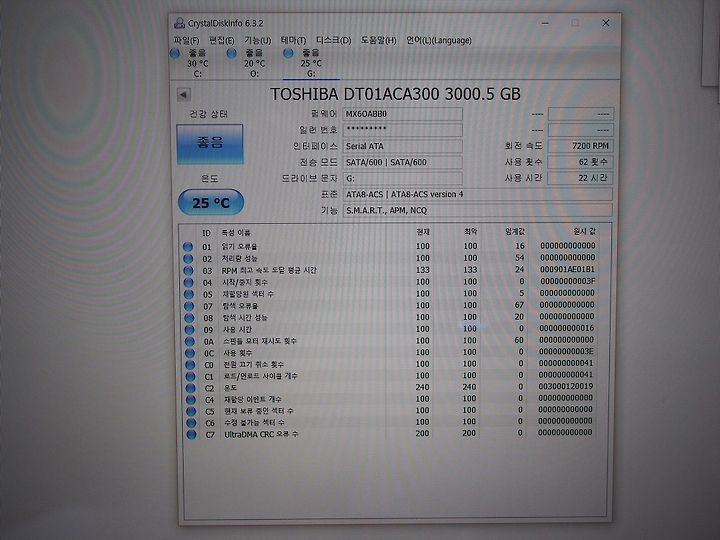Click status orb of attribute 07
Viewport: 720px width, 540px height.
[189, 306]
